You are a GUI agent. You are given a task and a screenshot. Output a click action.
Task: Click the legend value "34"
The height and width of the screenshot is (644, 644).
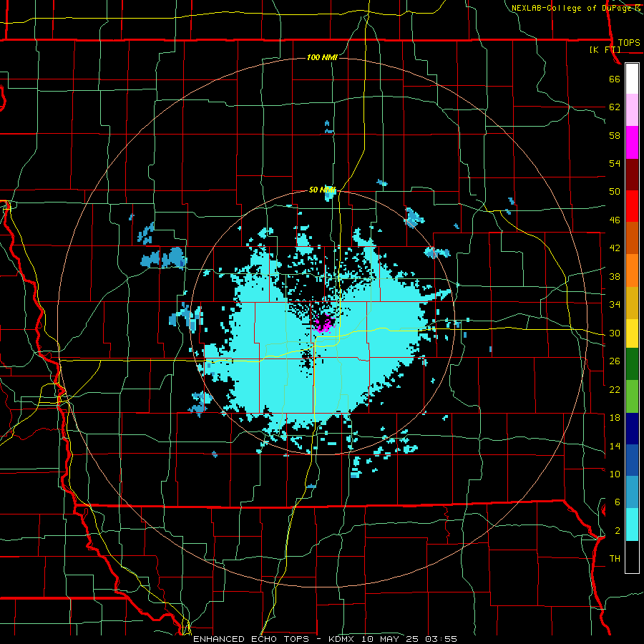(x=615, y=305)
